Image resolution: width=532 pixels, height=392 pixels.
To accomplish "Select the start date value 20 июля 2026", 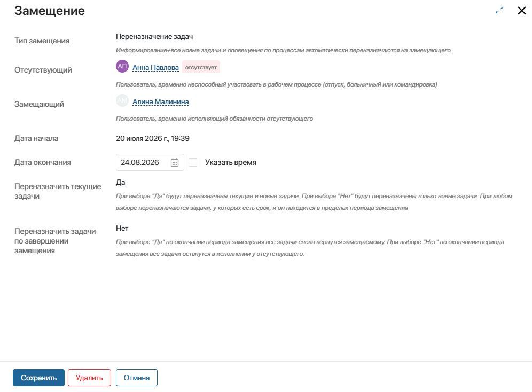I will [x=140, y=138].
